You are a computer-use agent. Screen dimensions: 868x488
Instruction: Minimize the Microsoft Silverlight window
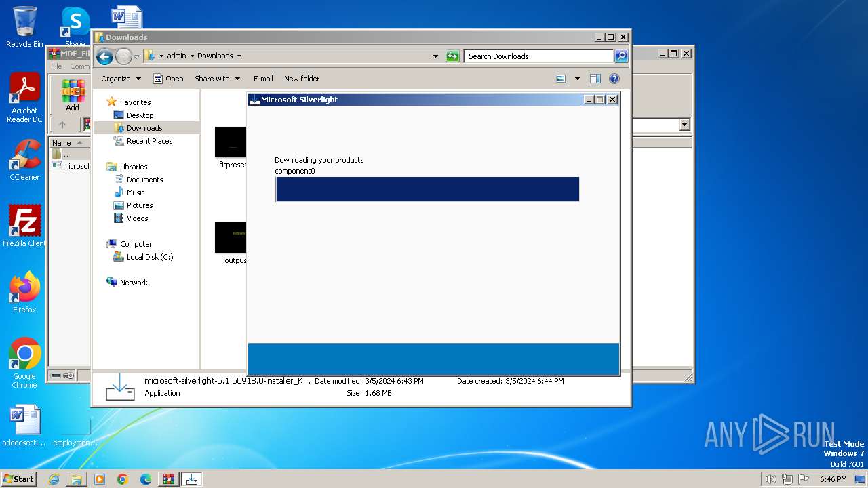point(588,100)
